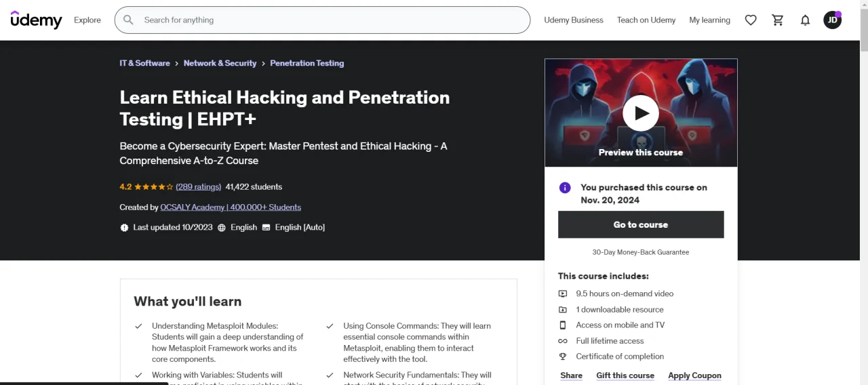Click the course preview thumbnail image

click(x=641, y=113)
